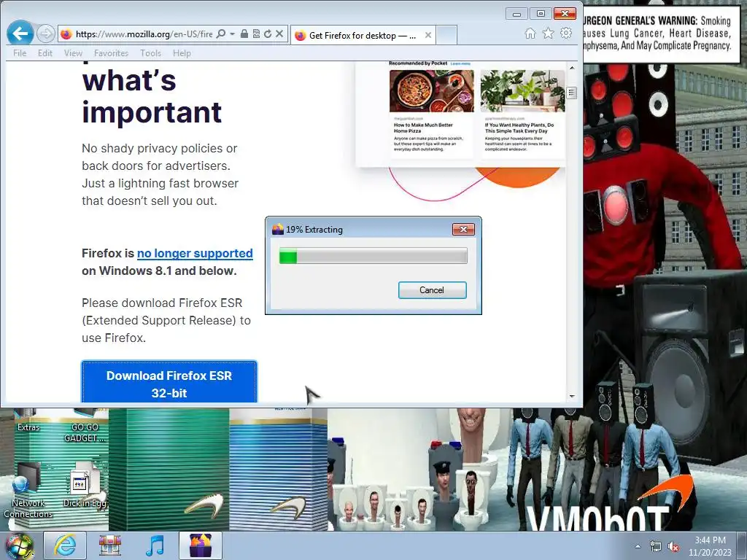Click the browser Forward arrow button

pos(46,34)
